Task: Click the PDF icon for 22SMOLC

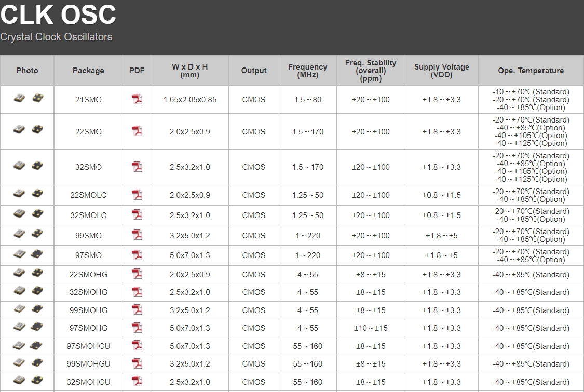Action: [137, 195]
